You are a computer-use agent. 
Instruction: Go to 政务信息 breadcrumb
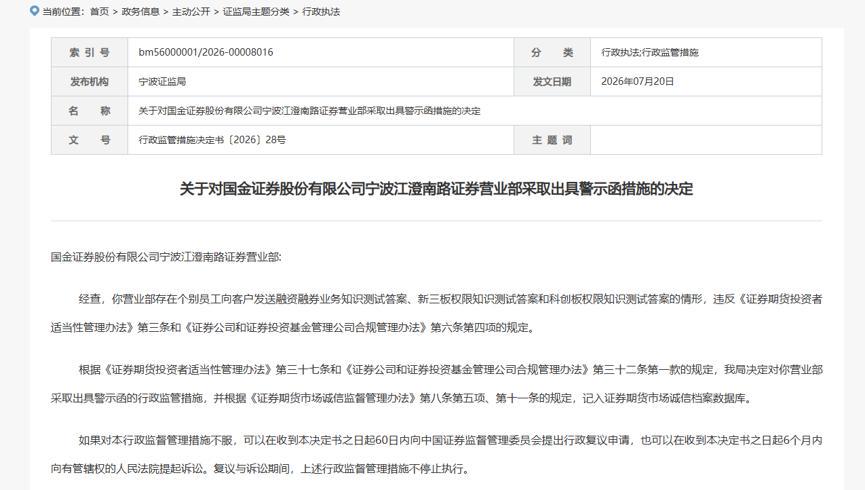pos(140,12)
